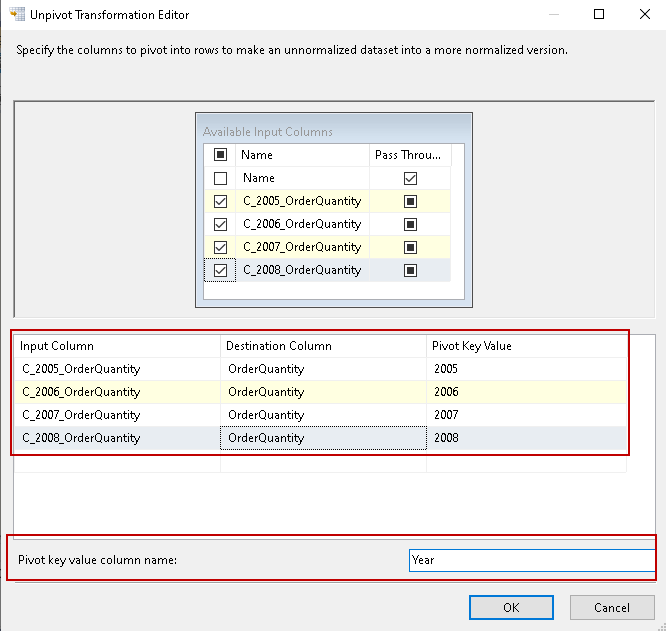Image resolution: width=666 pixels, height=631 pixels.
Task: Click the Pivot Key Value cell containing 2007
Action: pyautogui.click(x=526, y=415)
